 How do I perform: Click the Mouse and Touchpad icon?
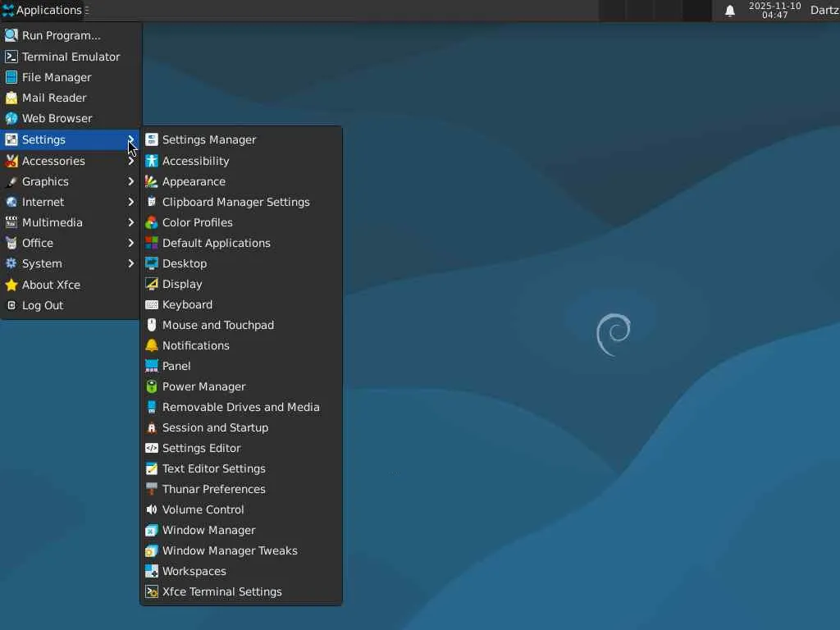152,325
